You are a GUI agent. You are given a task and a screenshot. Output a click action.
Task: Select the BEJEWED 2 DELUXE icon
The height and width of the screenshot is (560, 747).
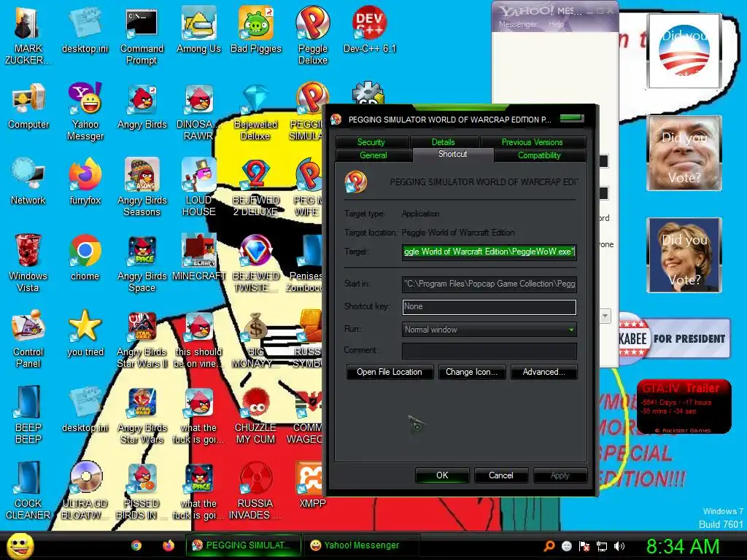(x=255, y=187)
